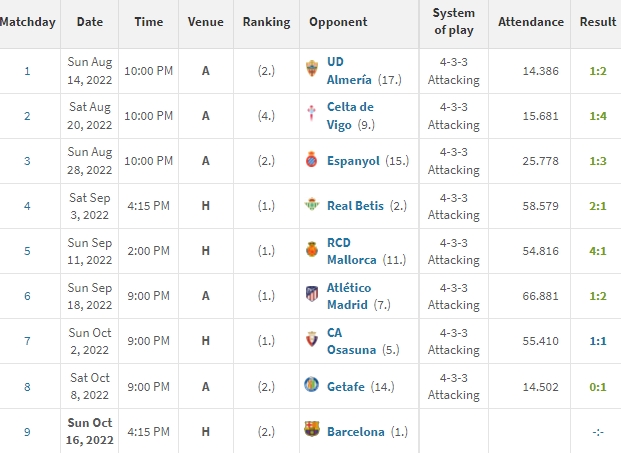The image size is (621, 453).
Task: Click the RCD Mallorca club crest
Action: pos(312,249)
